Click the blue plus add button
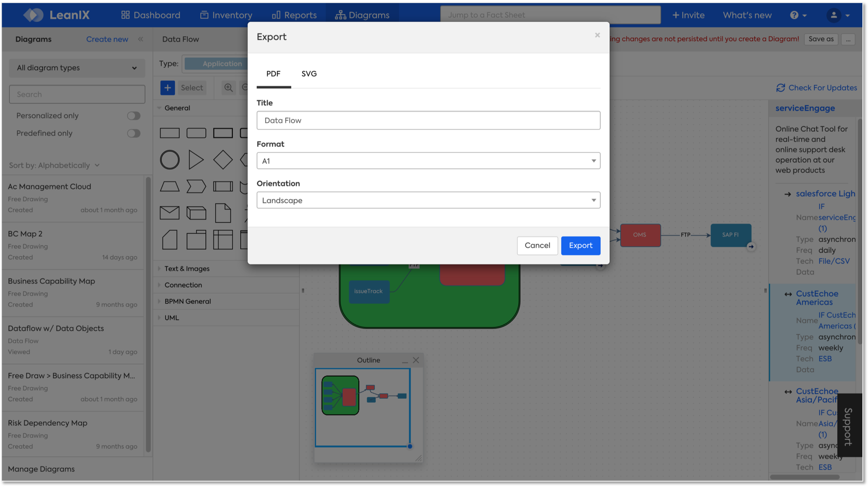The width and height of the screenshot is (868, 487). [x=167, y=88]
